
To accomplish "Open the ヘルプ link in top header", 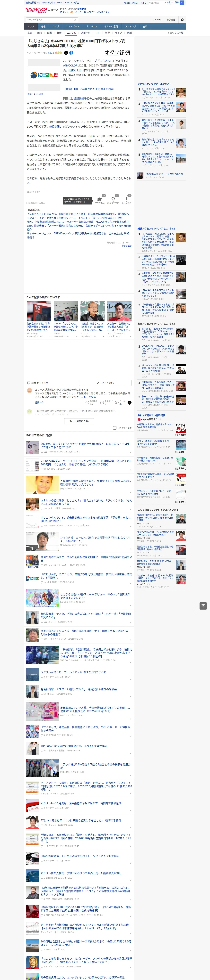I will [143, 3].
